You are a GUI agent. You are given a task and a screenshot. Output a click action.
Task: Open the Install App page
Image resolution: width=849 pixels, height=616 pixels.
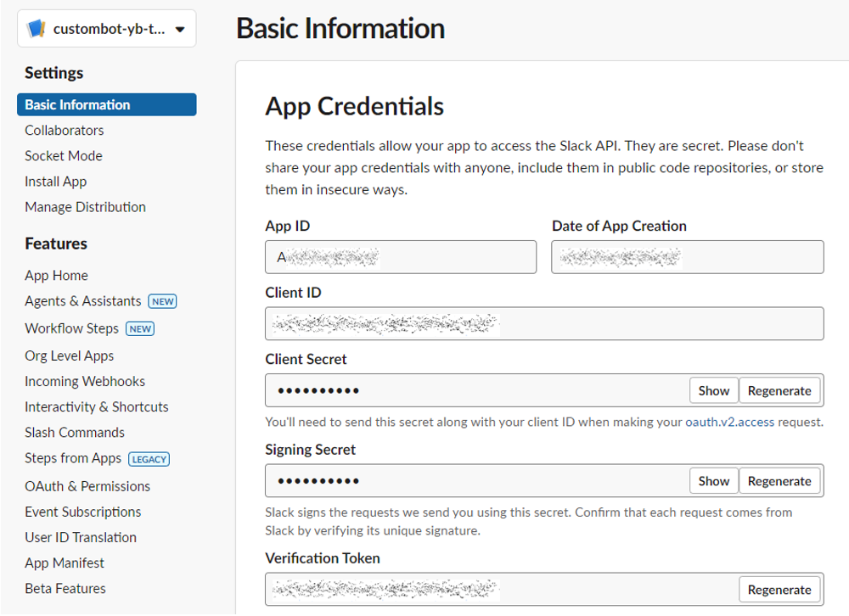[56, 181]
